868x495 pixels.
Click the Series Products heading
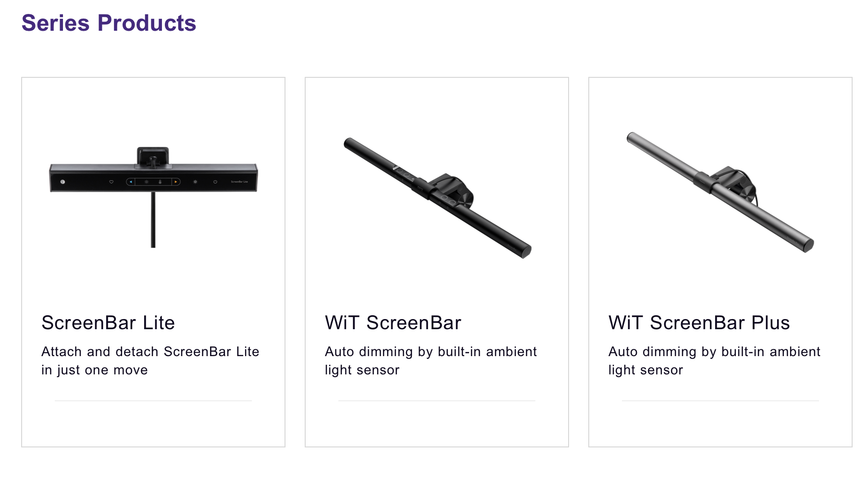(109, 23)
